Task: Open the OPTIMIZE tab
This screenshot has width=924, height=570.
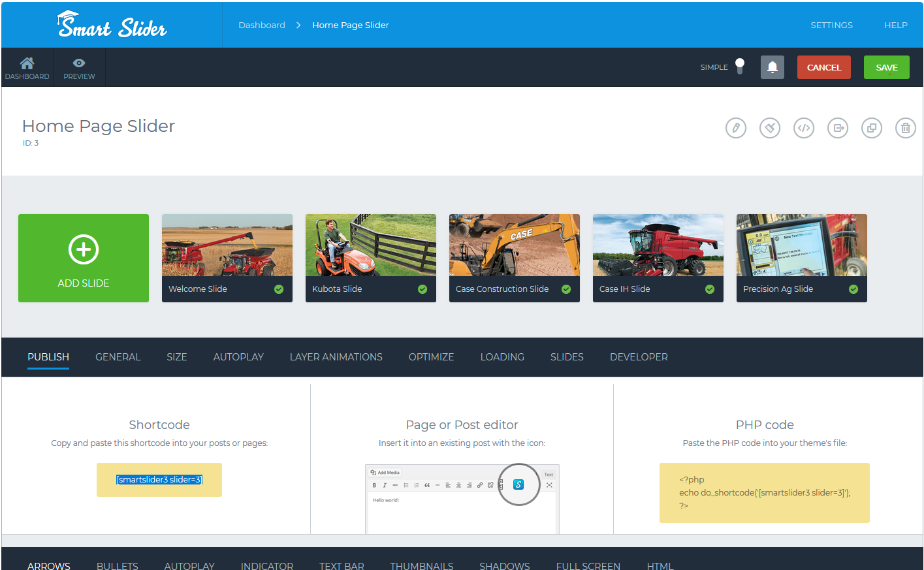Action: tap(431, 357)
